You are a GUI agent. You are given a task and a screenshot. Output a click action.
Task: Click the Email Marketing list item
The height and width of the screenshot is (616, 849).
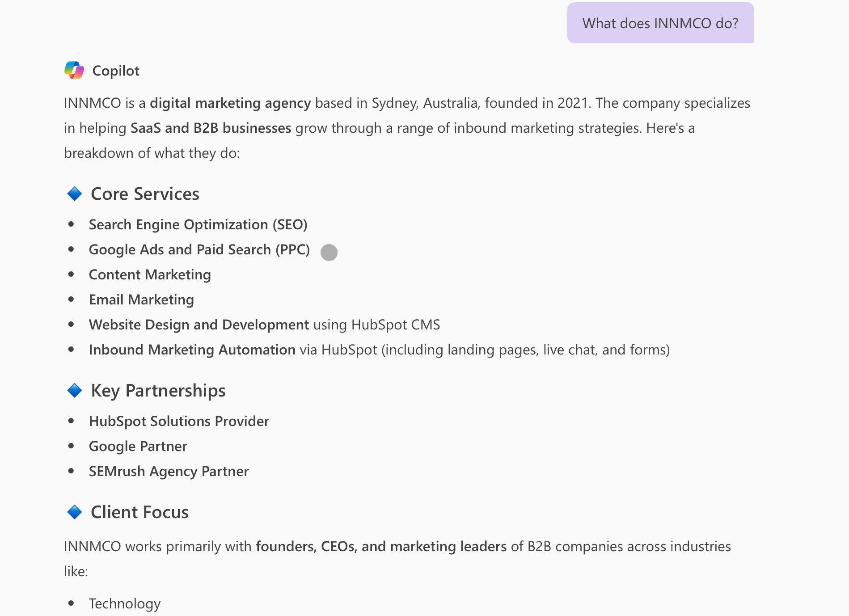[x=141, y=300]
